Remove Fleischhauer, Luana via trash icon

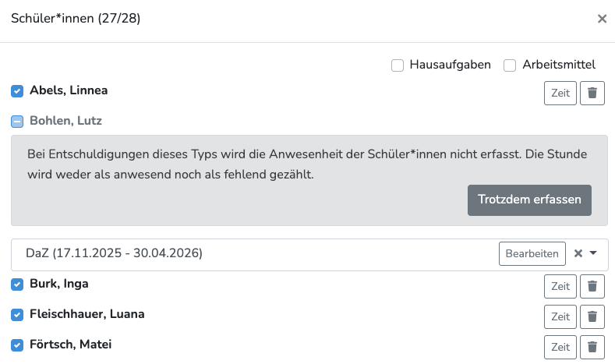592,316
